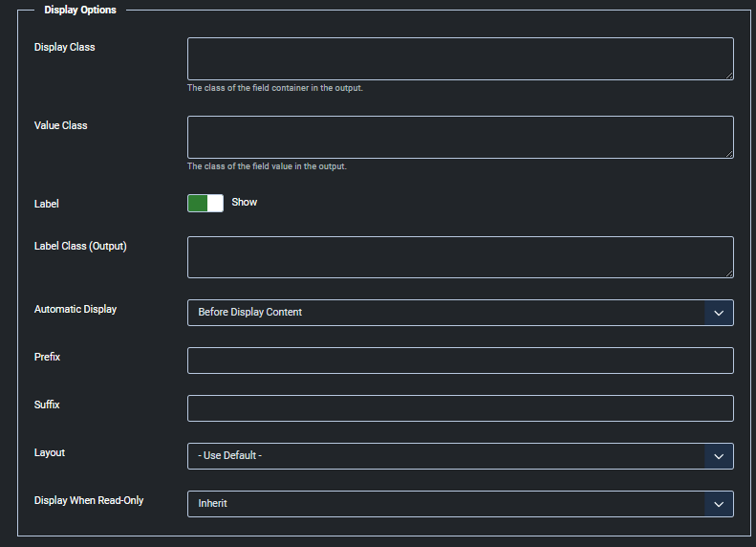Click the "Prefix" field label

(x=48, y=357)
